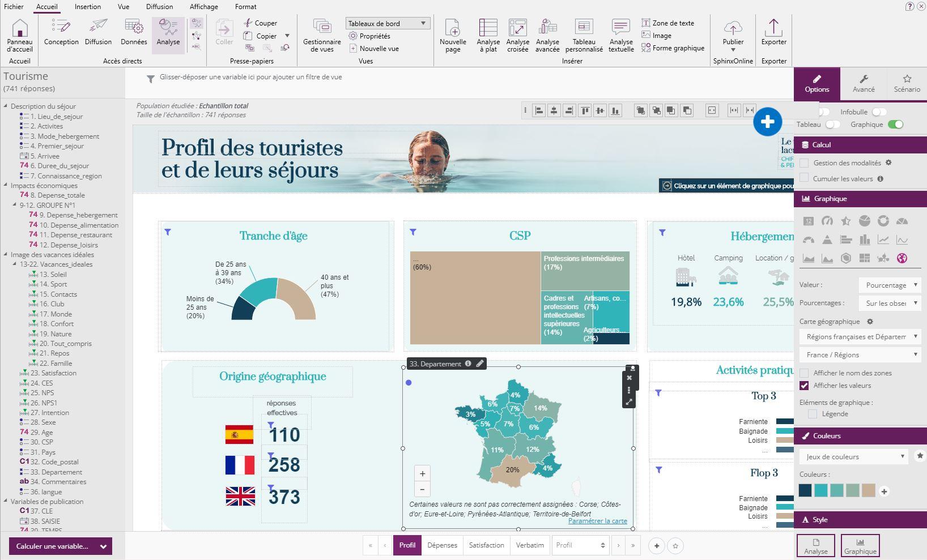Enable the Légende checkbox
Image resolution: width=927 pixels, height=560 pixels.
coord(812,413)
